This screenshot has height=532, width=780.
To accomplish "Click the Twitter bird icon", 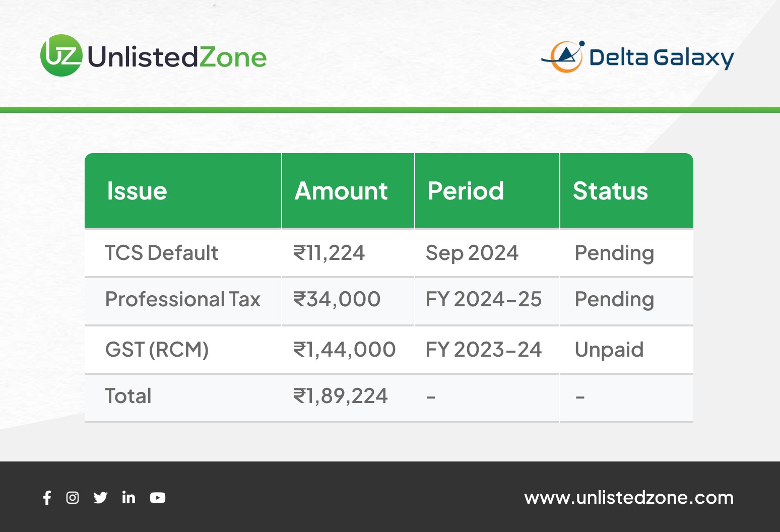I will tap(100, 498).
